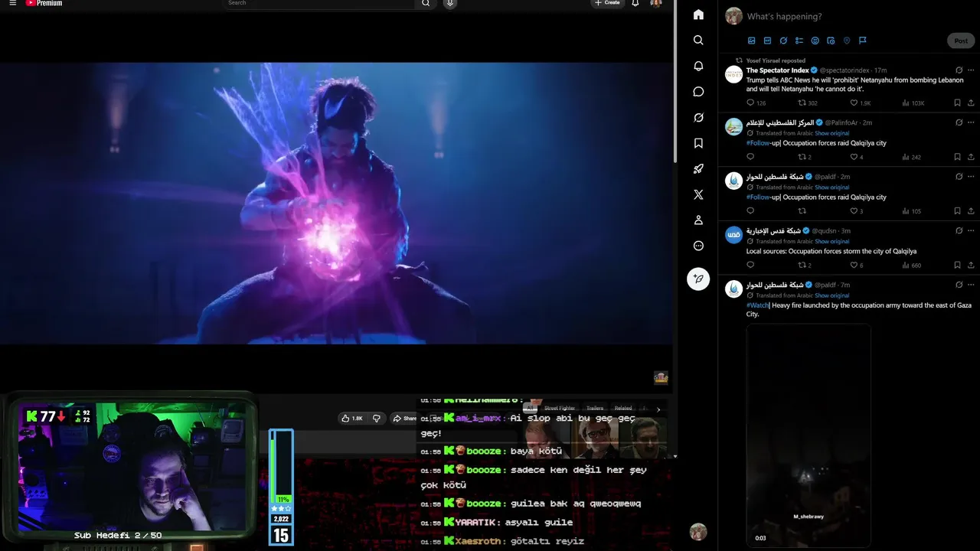Select the All chip on YouTube
Image resolution: width=980 pixels, height=551 pixels.
tap(529, 408)
